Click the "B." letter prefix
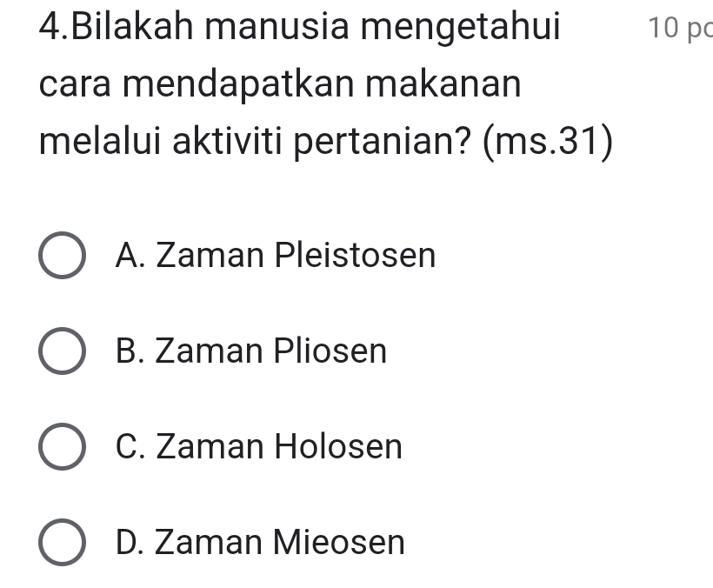713x588 pixels. (x=130, y=351)
